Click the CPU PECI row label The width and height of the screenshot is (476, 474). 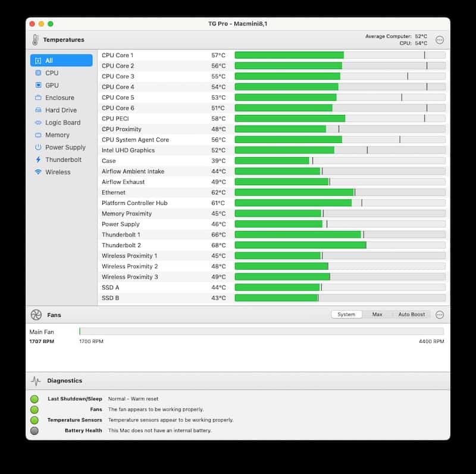point(115,118)
